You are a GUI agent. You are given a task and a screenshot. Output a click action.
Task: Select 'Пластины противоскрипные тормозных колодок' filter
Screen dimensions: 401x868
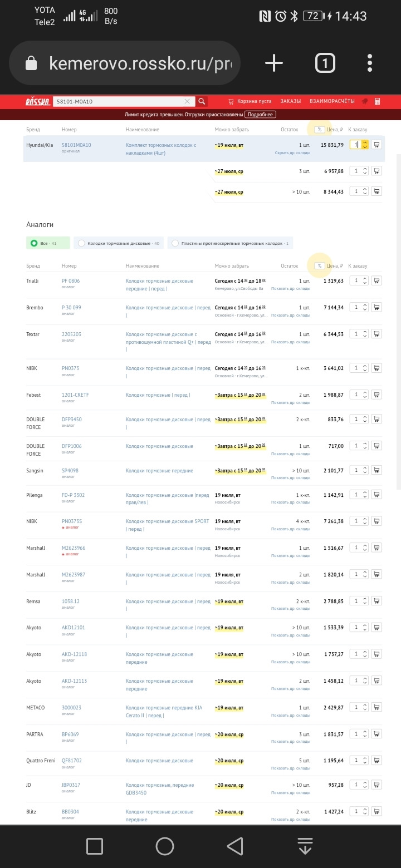230,243
